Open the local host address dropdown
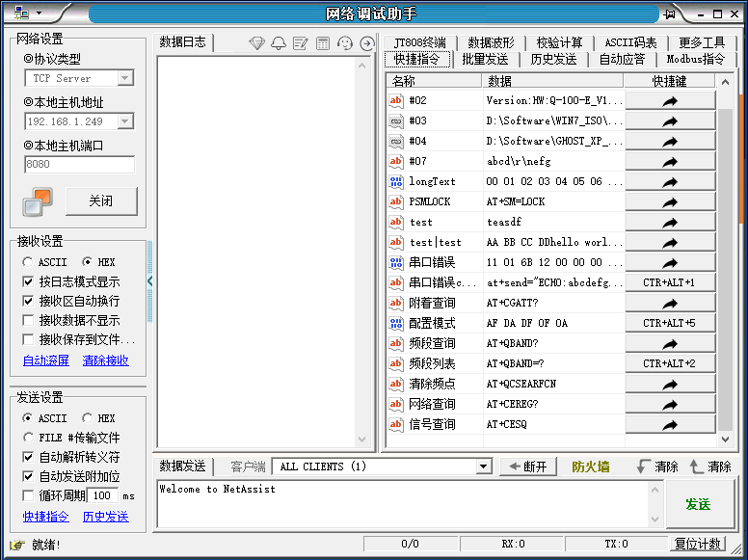The width and height of the screenshot is (748, 560). [125, 121]
